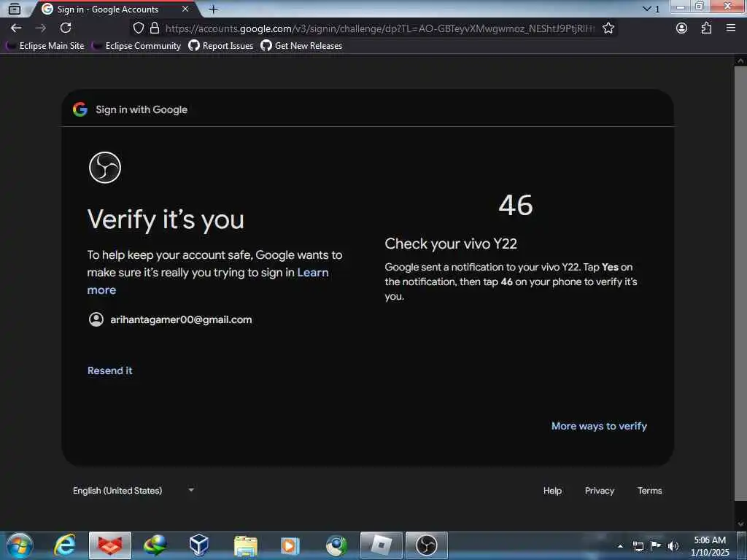Open the Windows Start button
The width and height of the screenshot is (747, 560).
[x=20, y=545]
